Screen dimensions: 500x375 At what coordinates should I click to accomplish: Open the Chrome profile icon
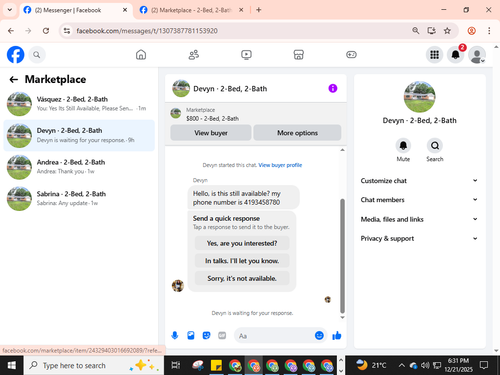tap(471, 31)
